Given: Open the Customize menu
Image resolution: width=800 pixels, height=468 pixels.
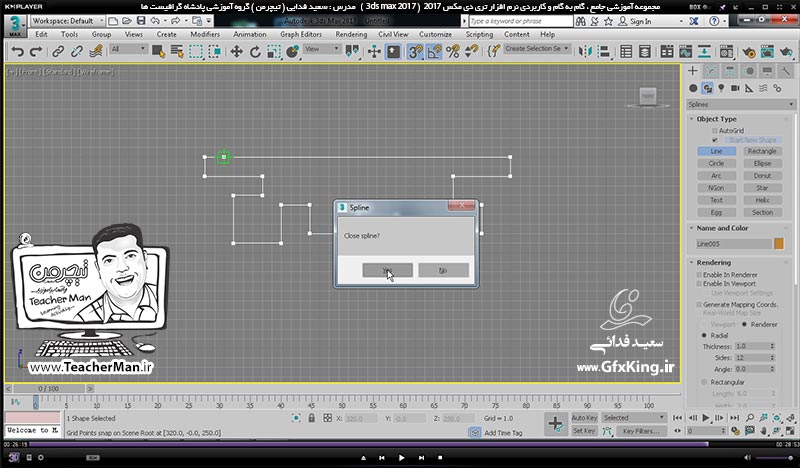Looking at the screenshot, I should (x=435, y=34).
